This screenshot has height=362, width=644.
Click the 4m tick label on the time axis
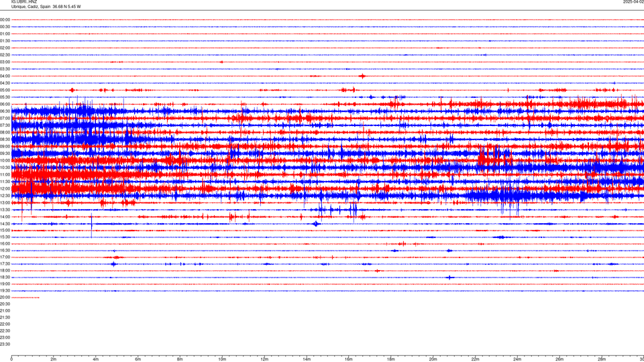point(96,359)
